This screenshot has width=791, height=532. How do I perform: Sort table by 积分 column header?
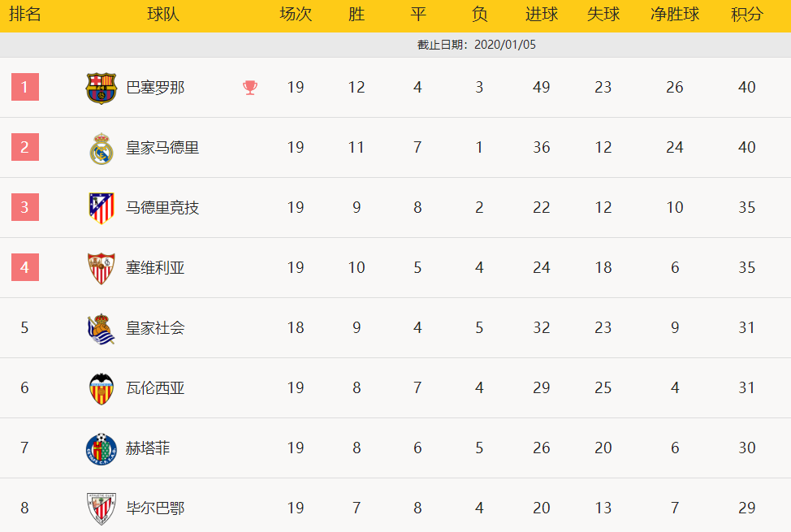click(x=746, y=14)
